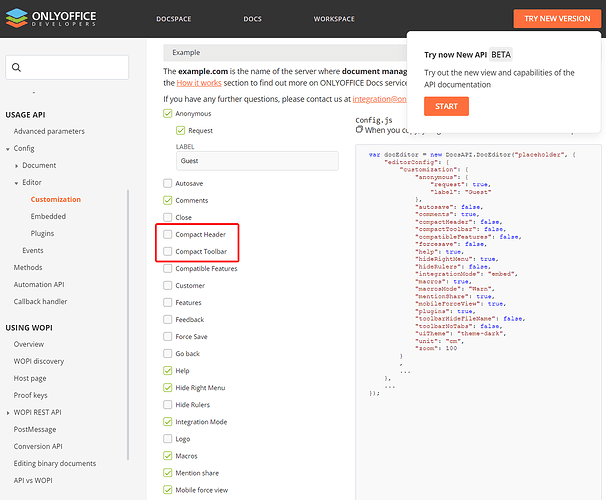Open Events in the sidebar
This screenshot has height=500, width=606.
(x=33, y=250)
